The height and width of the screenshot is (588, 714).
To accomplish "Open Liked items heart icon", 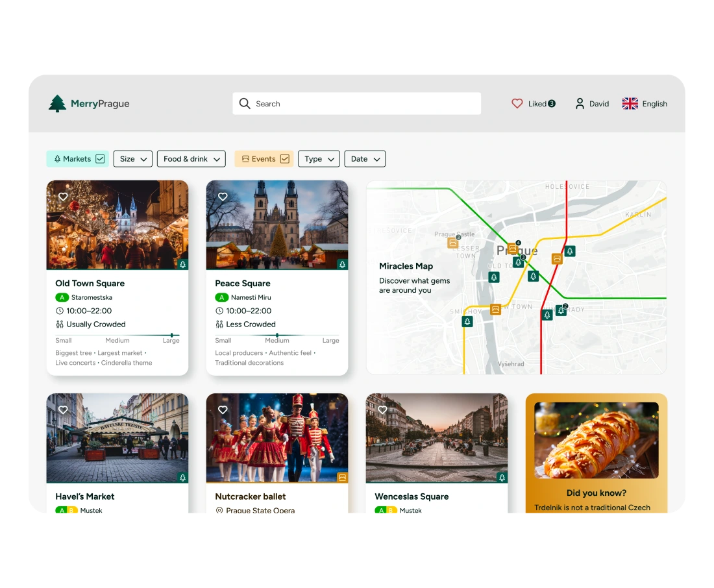I will pos(517,104).
